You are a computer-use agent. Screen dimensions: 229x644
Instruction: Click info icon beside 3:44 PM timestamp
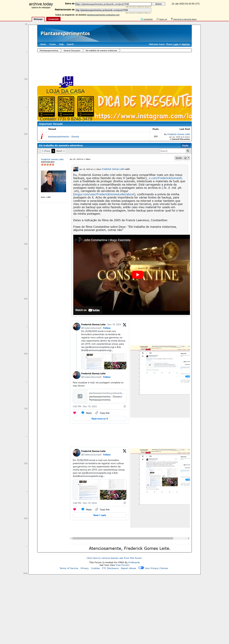point(125,503)
